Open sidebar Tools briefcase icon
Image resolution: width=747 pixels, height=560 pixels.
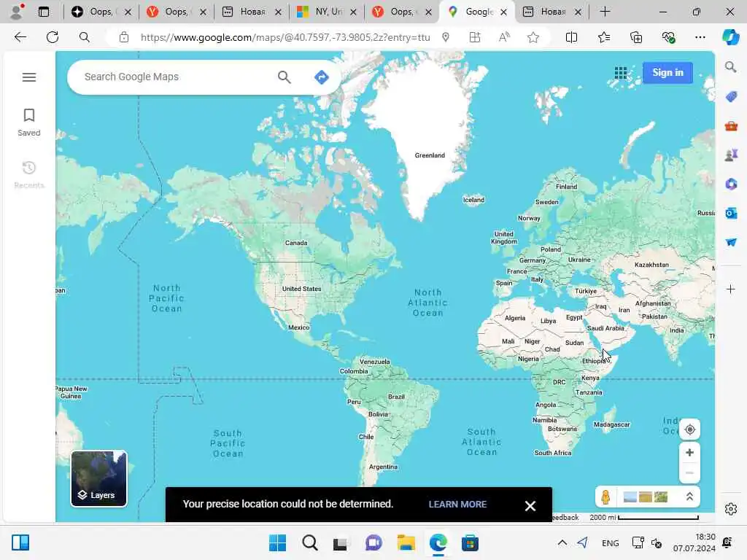pos(731,125)
